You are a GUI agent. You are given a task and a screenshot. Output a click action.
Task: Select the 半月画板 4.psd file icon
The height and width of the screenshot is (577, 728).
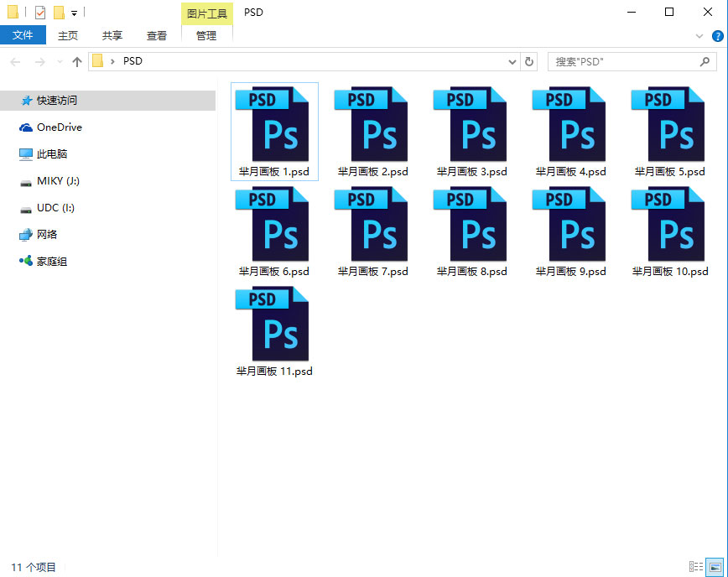click(569, 124)
